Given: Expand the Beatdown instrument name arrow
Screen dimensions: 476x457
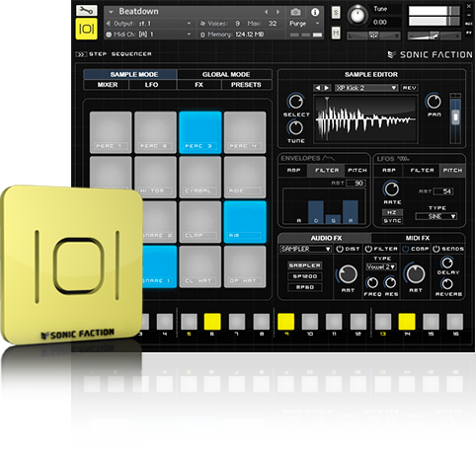Looking at the screenshot, I should pos(111,12).
